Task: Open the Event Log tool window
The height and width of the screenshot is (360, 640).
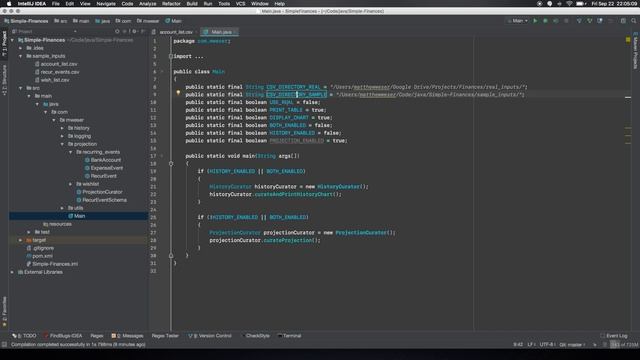Action: pyautogui.click(x=614, y=336)
